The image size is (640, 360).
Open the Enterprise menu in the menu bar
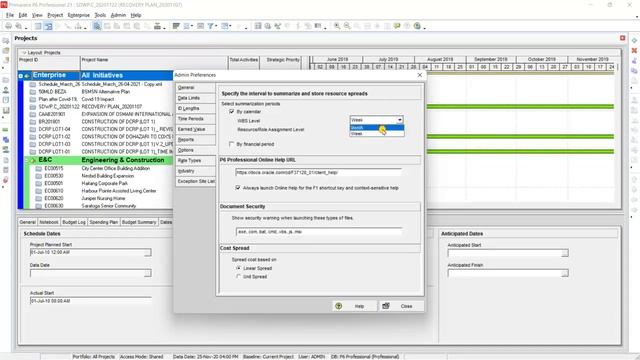(79, 15)
